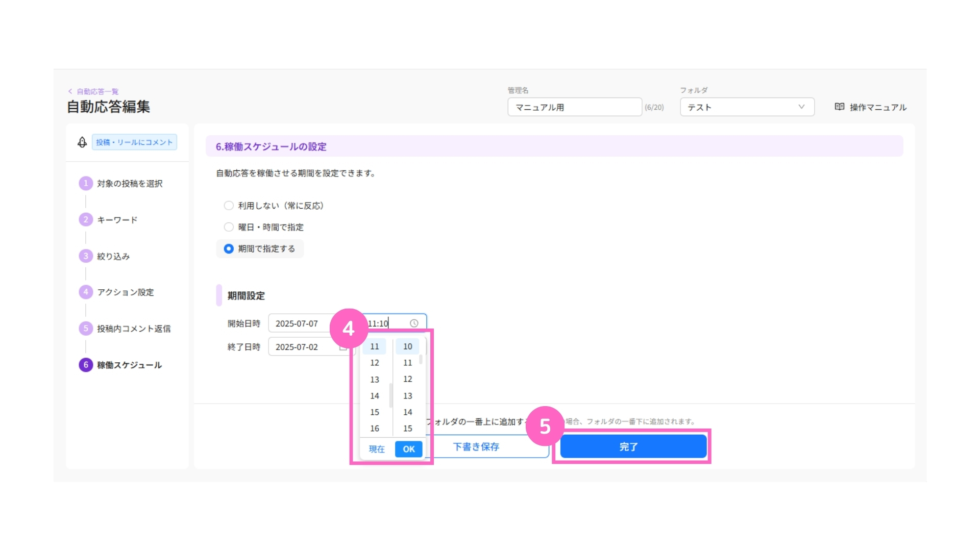Click the 管理名 input with マニュアル用
The width and height of the screenshot is (980, 551).
click(x=575, y=107)
